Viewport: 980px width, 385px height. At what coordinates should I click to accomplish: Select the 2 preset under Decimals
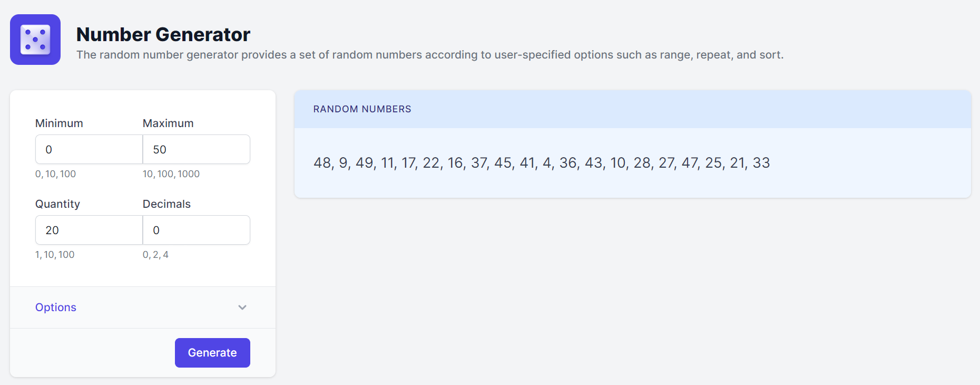pyautogui.click(x=155, y=255)
